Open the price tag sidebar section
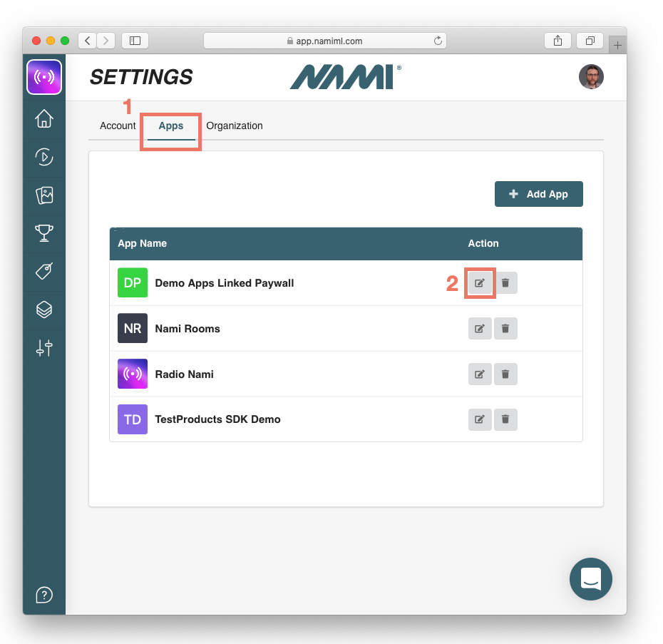The width and height of the screenshot is (663, 644). tap(44, 271)
